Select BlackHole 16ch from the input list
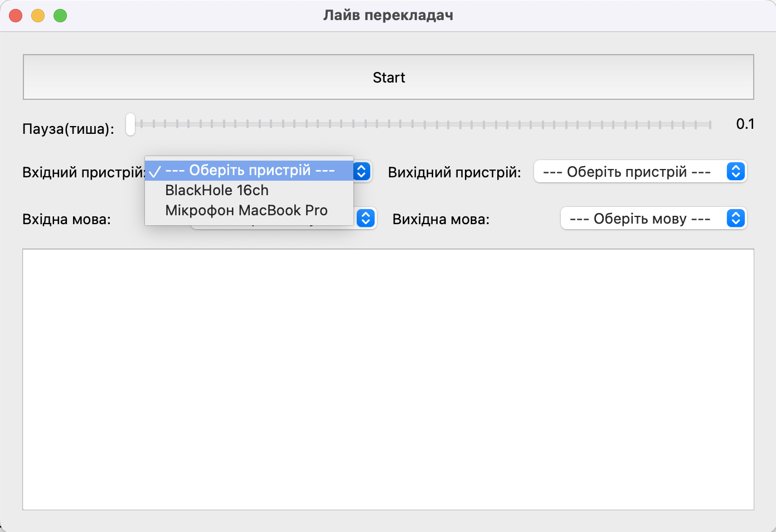 point(217,190)
